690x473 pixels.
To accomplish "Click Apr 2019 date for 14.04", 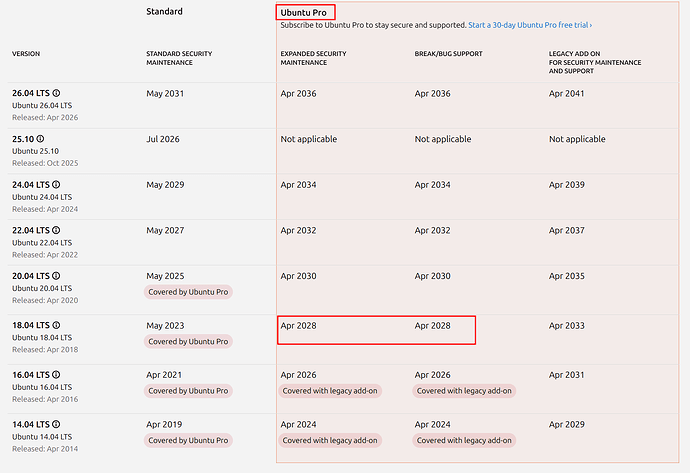I will [x=164, y=425].
